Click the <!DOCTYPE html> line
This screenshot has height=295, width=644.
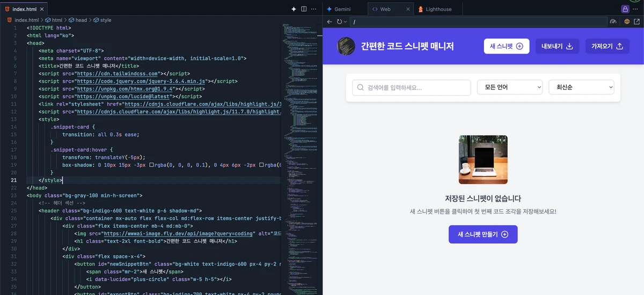point(49,28)
